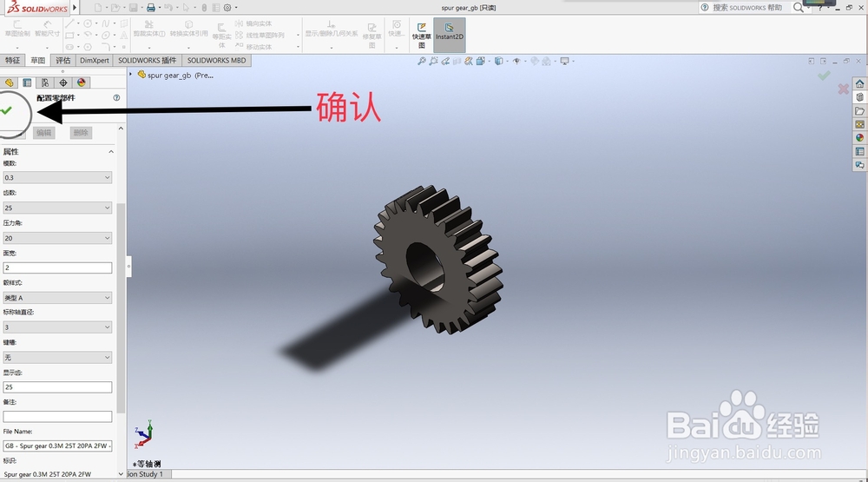
Task: Click the face width input field showing 2
Action: pos(57,267)
